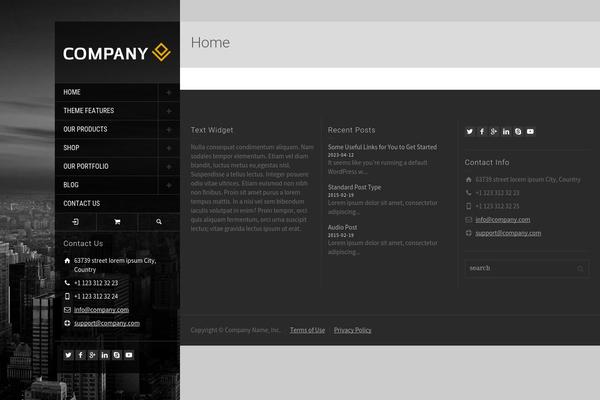Click the Recent Posts heading
The width and height of the screenshot is (600, 400).
point(351,130)
